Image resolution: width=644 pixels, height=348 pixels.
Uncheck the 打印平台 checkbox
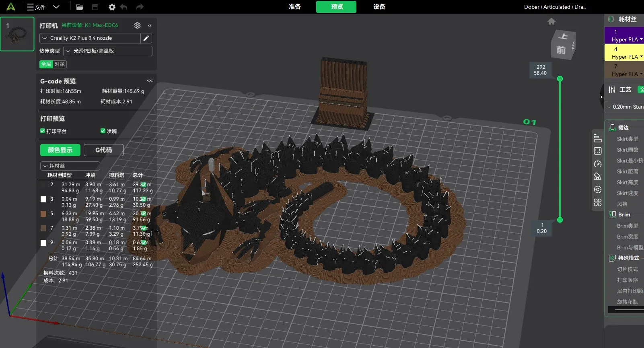coord(43,131)
